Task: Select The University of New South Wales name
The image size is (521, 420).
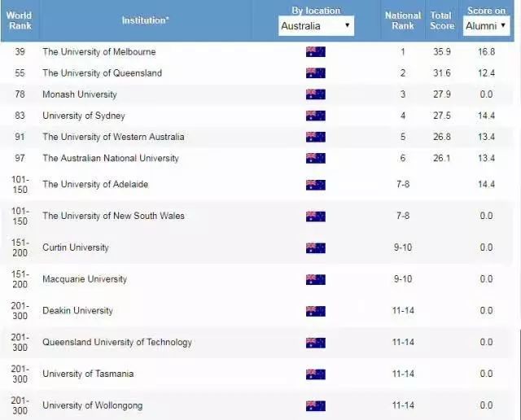Action: click(x=113, y=216)
